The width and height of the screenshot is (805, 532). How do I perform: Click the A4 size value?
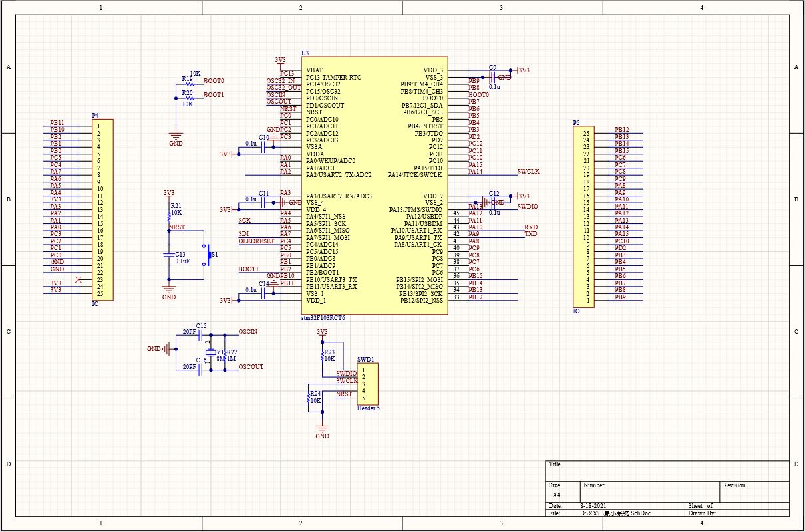[x=557, y=495]
